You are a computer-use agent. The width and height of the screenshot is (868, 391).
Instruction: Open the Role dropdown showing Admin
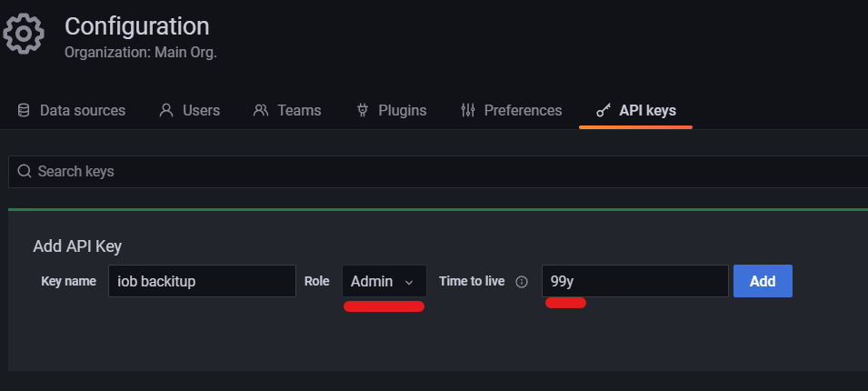point(384,282)
